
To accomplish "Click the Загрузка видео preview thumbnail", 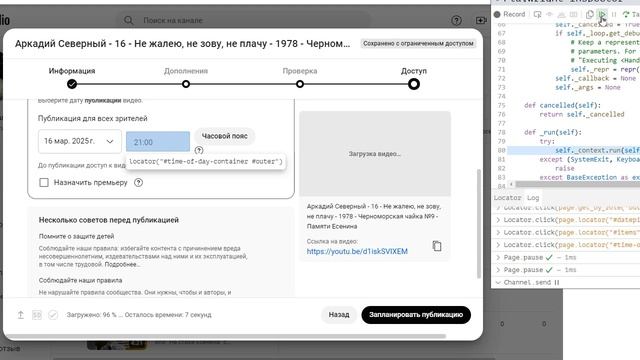I will 375,154.
